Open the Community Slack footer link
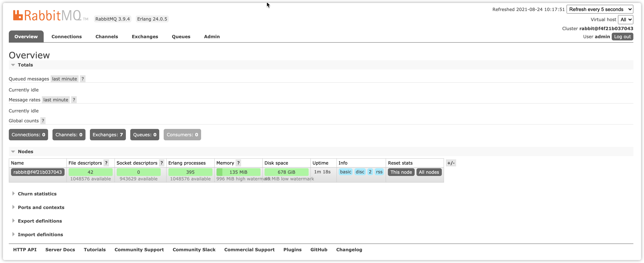This screenshot has height=263, width=644. click(x=194, y=250)
